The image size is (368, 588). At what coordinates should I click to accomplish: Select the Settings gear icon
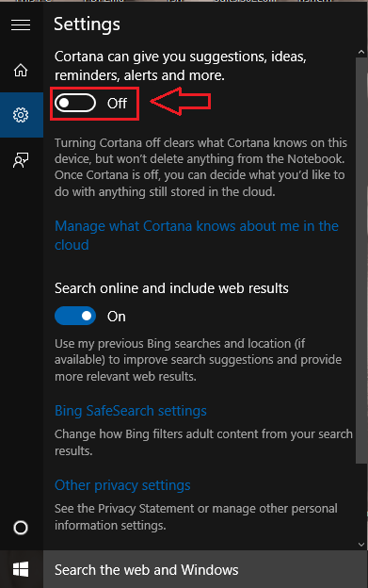pos(21,115)
